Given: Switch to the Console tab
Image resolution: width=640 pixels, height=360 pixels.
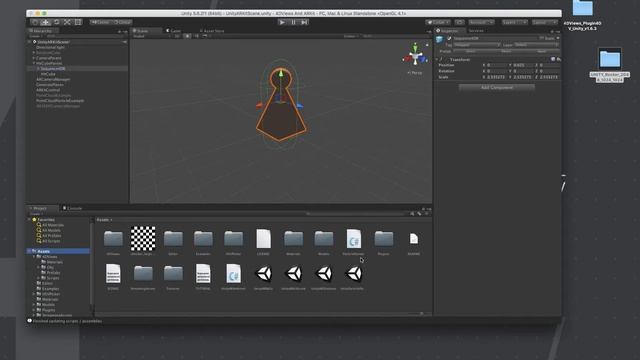Looking at the screenshot, I should (x=73, y=208).
